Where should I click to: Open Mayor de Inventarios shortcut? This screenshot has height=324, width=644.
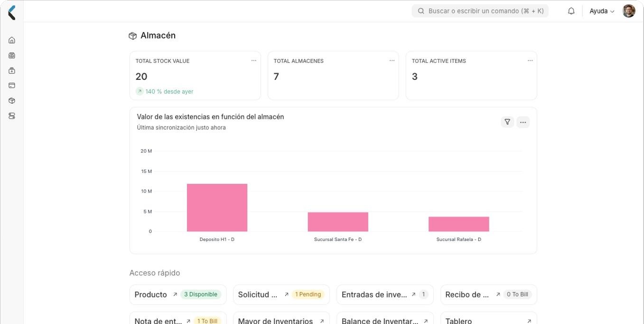(281, 318)
